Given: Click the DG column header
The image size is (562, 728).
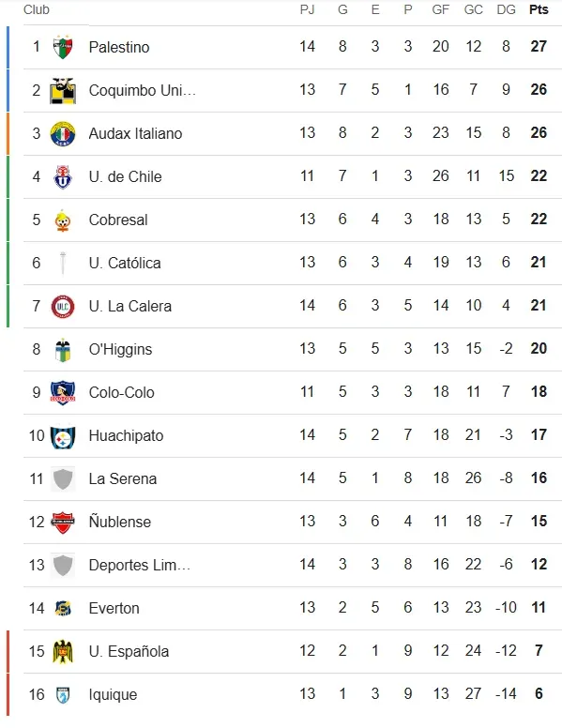Looking at the screenshot, I should [x=506, y=9].
